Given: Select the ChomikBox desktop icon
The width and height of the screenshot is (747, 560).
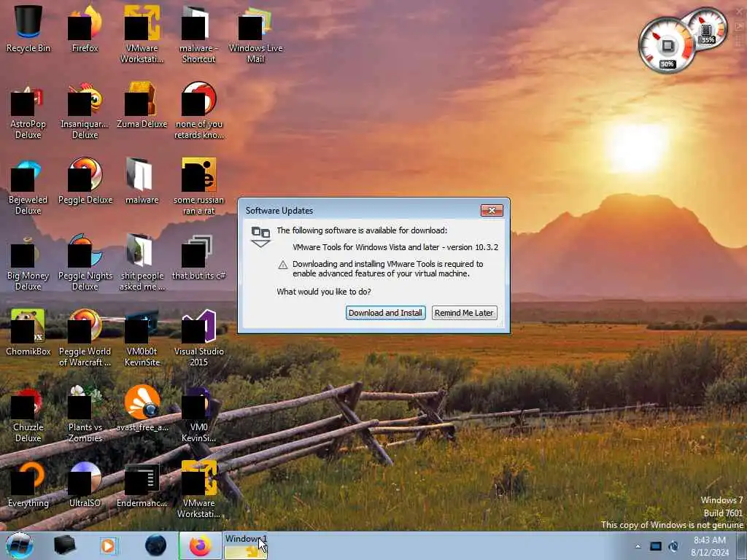Looking at the screenshot, I should (28, 332).
